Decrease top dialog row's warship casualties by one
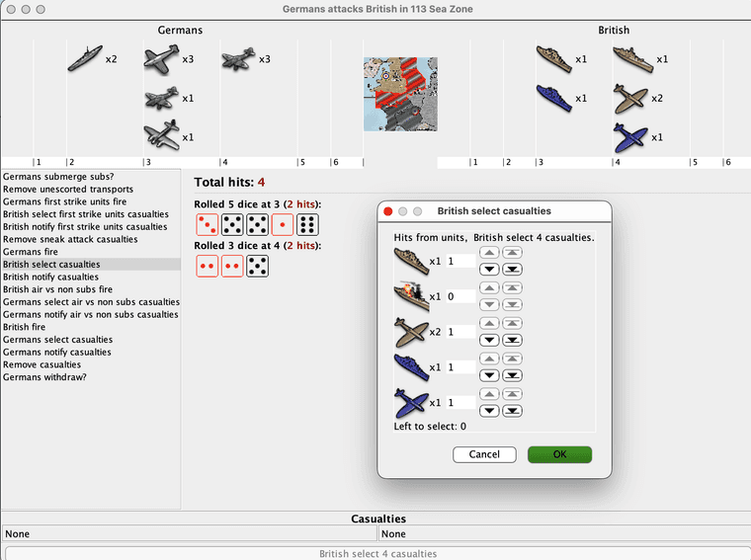The width and height of the screenshot is (751, 560). pos(488,268)
